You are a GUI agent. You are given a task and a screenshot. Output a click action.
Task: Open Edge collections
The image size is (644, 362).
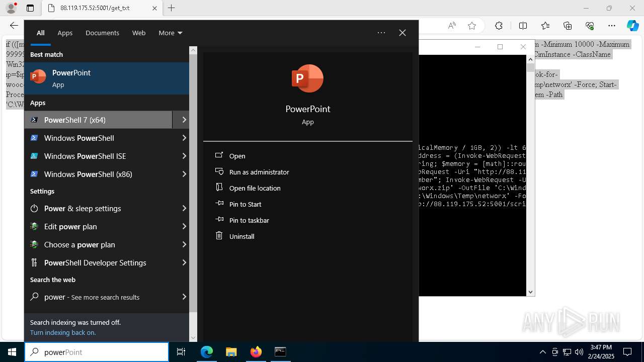pyautogui.click(x=568, y=26)
